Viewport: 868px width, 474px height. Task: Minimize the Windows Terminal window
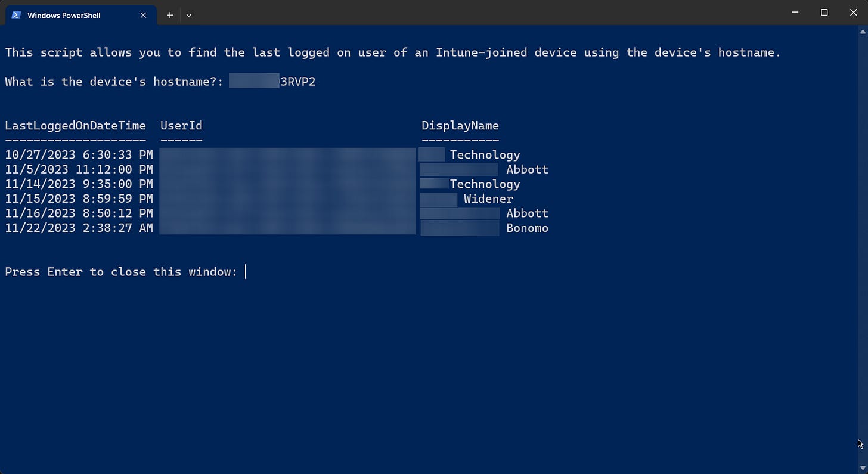pos(795,12)
